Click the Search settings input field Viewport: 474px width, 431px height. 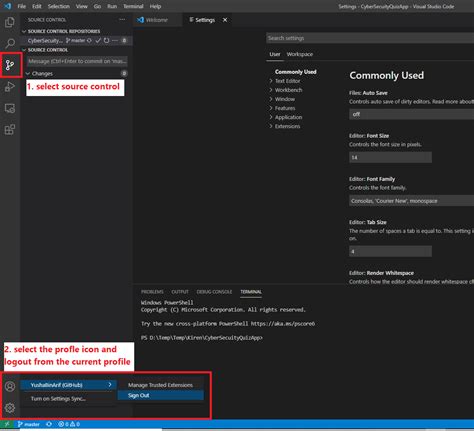coord(370,38)
